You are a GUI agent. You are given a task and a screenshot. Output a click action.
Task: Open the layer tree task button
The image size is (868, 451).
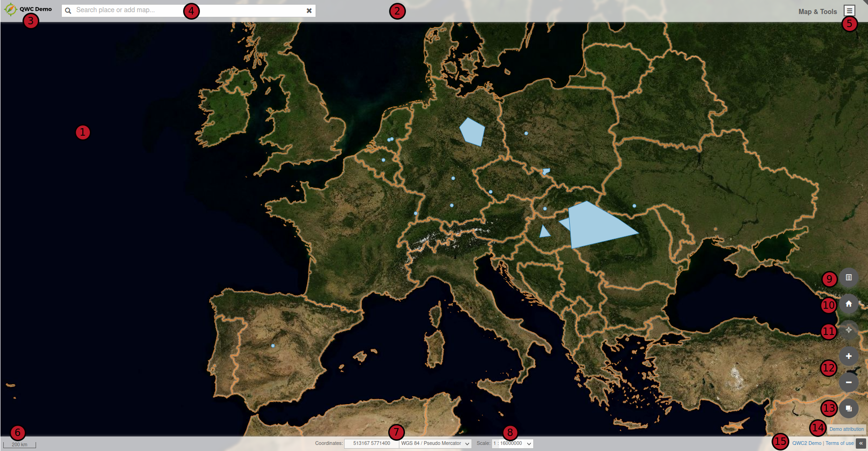tap(848, 277)
